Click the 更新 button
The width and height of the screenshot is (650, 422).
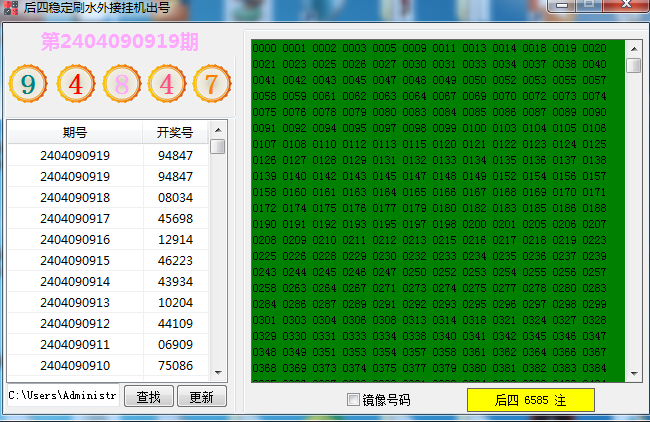click(201, 397)
